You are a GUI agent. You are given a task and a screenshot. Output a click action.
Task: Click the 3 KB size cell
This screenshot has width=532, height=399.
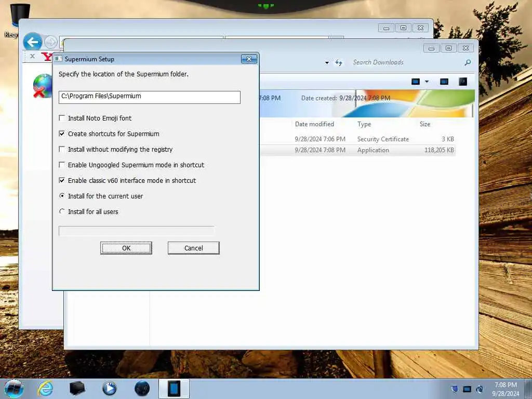click(x=448, y=139)
